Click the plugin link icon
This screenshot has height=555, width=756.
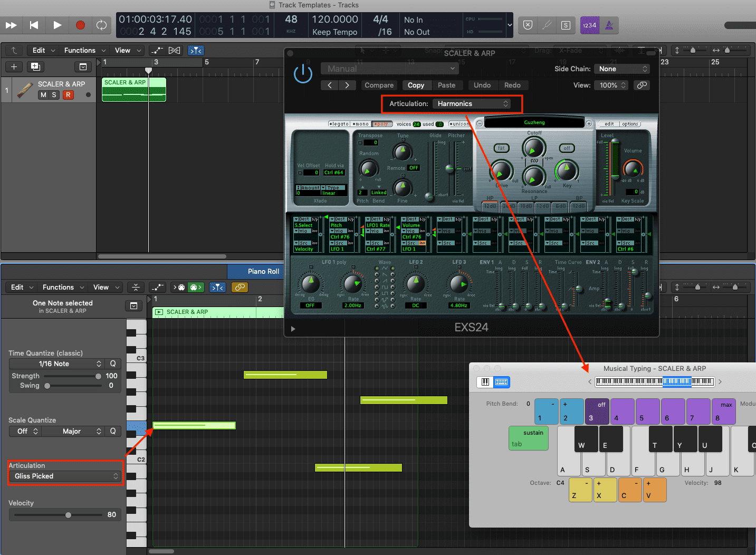click(642, 85)
